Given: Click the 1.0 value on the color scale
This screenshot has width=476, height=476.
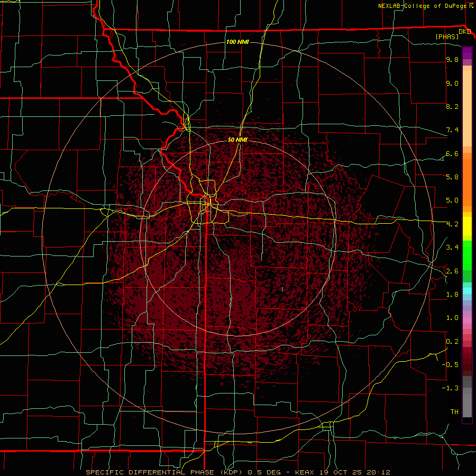Looking at the screenshot, I should coord(452,318).
